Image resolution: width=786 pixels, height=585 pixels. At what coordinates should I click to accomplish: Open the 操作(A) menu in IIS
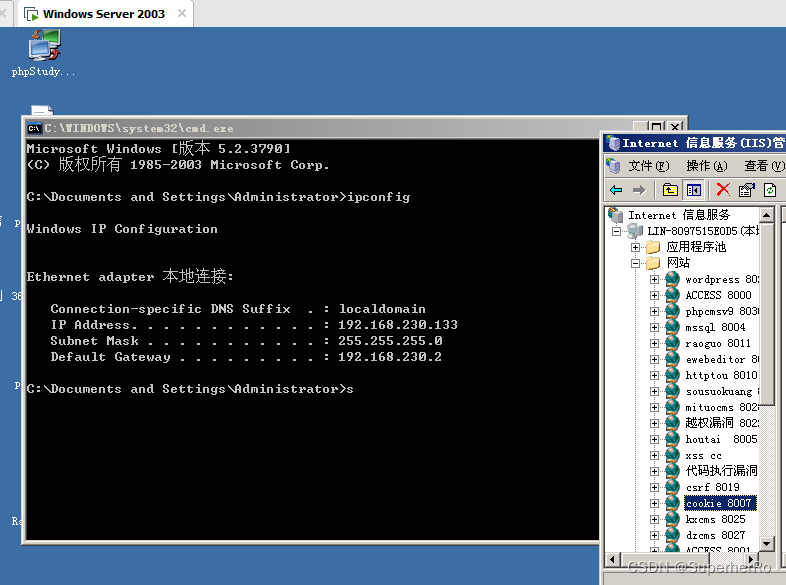[x=707, y=166]
